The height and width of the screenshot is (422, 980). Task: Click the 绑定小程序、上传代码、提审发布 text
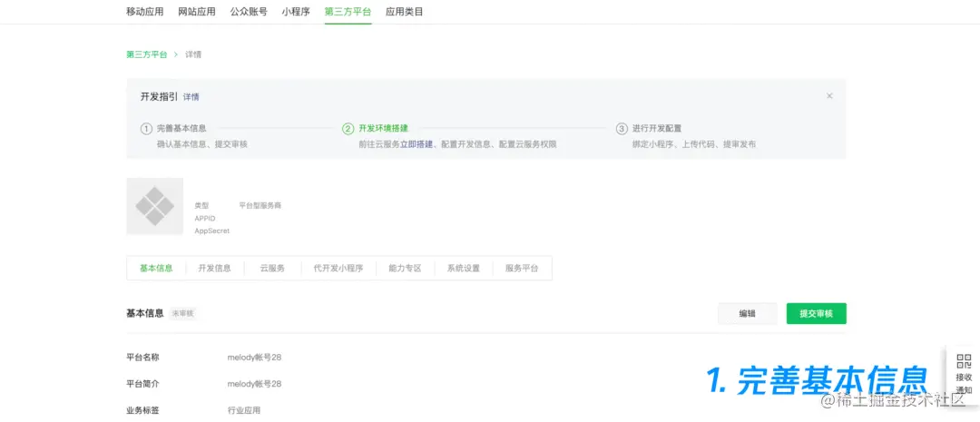tap(694, 144)
